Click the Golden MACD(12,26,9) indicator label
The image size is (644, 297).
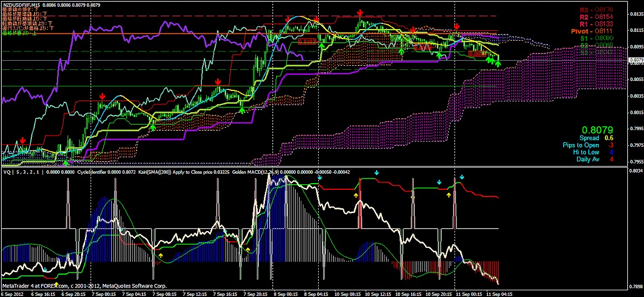pyautogui.click(x=256, y=173)
